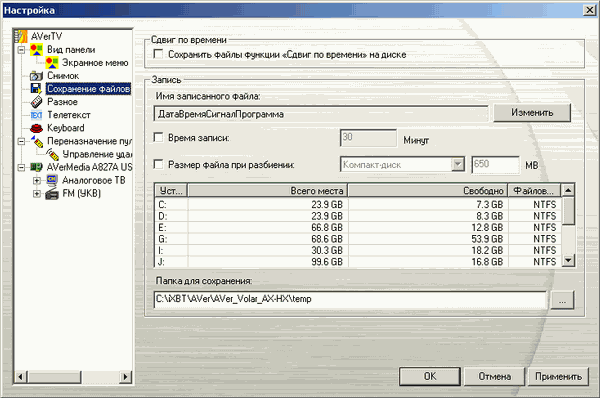
Task: Open Снимок settings page
Action: click(63, 76)
